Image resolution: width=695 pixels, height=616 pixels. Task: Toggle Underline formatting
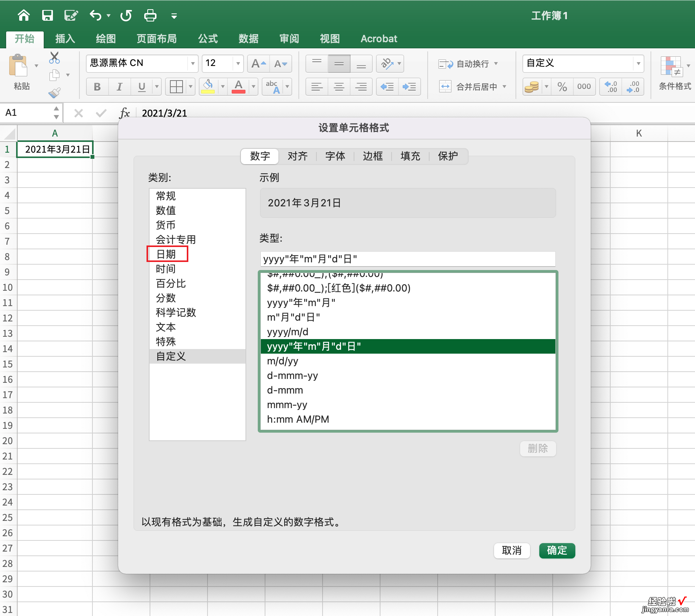coord(142,87)
